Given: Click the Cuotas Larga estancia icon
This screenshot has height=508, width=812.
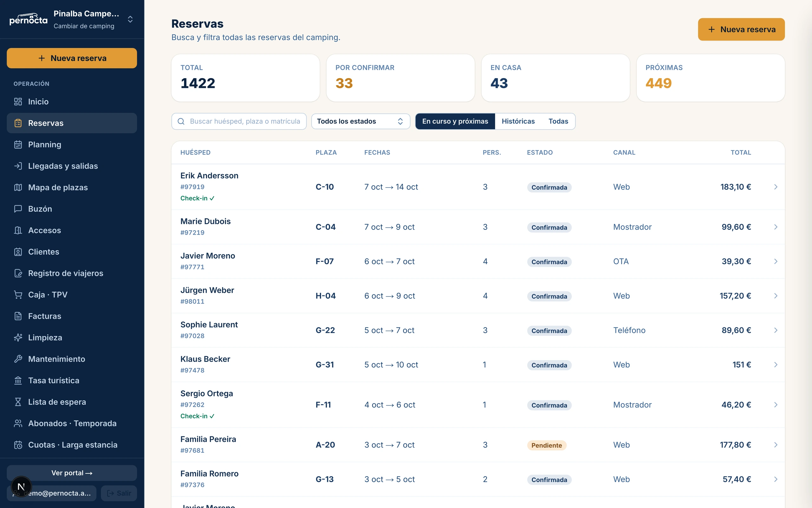Looking at the screenshot, I should coord(18,445).
